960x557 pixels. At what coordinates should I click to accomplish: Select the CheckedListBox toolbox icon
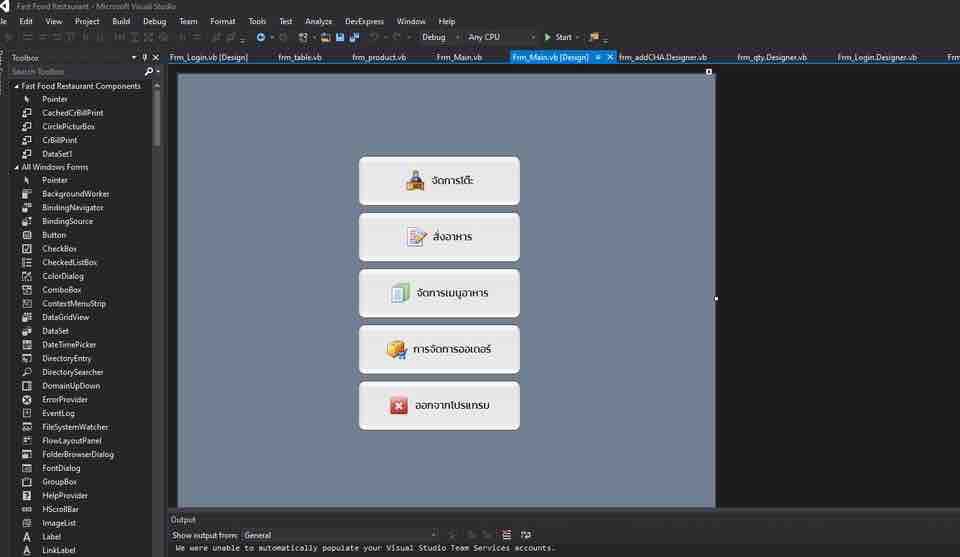27,263
